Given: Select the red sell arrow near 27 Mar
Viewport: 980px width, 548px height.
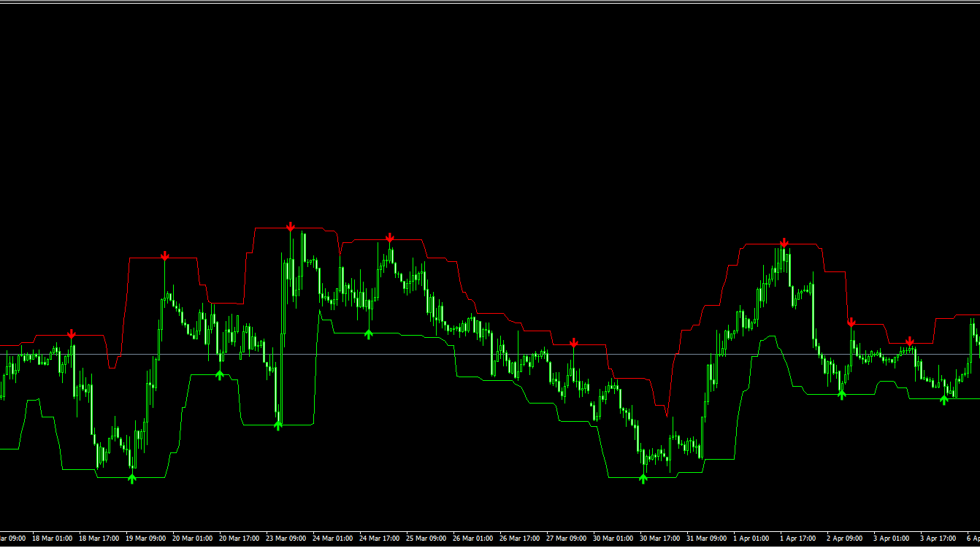Looking at the screenshot, I should click(574, 342).
